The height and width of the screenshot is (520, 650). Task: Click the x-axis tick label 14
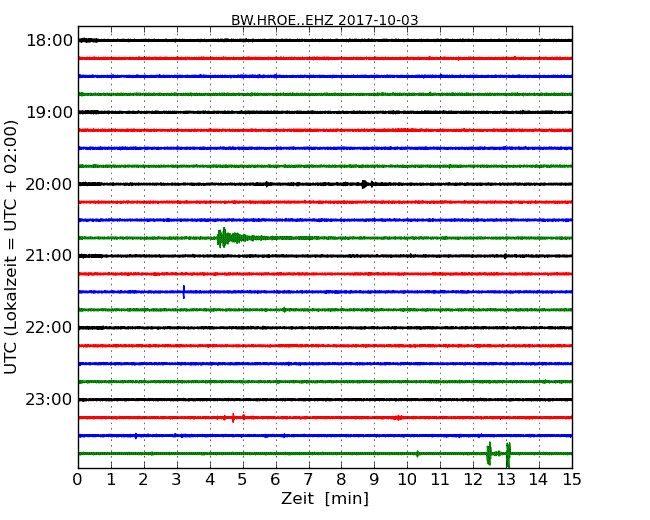(x=538, y=480)
